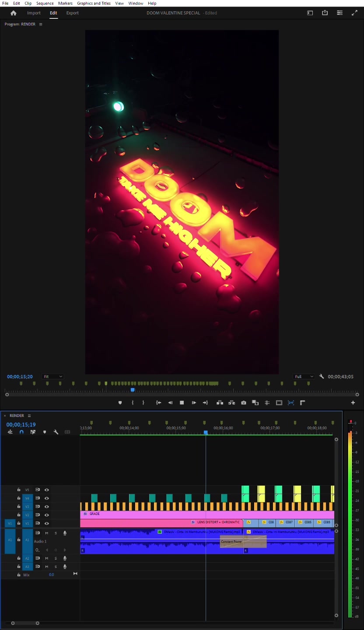
Task: Go to the Home screen icon
Action: pyautogui.click(x=14, y=13)
